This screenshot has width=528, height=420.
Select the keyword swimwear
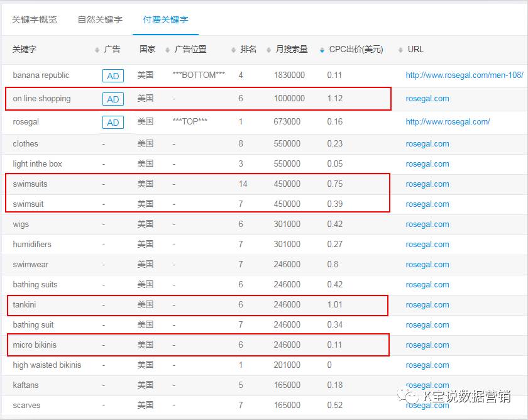[x=30, y=265]
